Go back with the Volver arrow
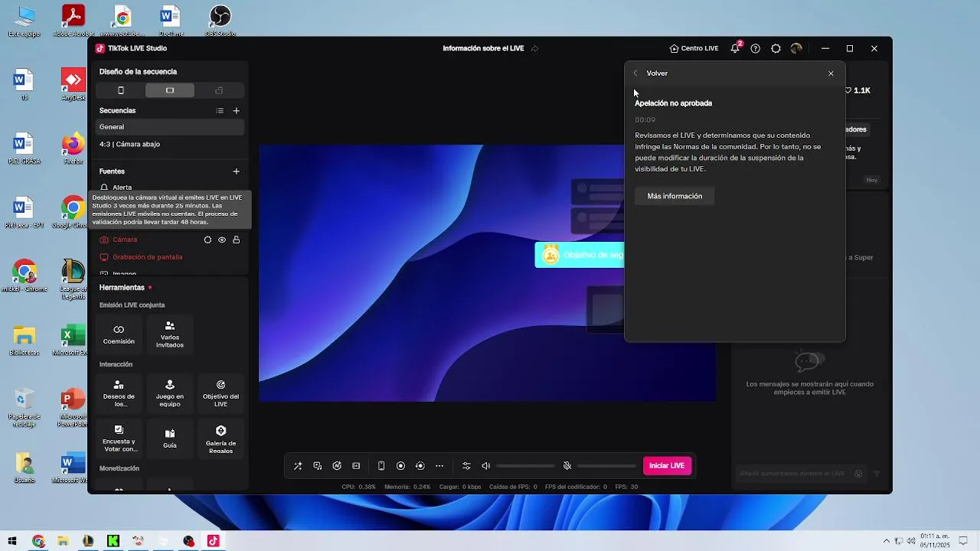Image resolution: width=980 pixels, height=551 pixels. [x=635, y=73]
